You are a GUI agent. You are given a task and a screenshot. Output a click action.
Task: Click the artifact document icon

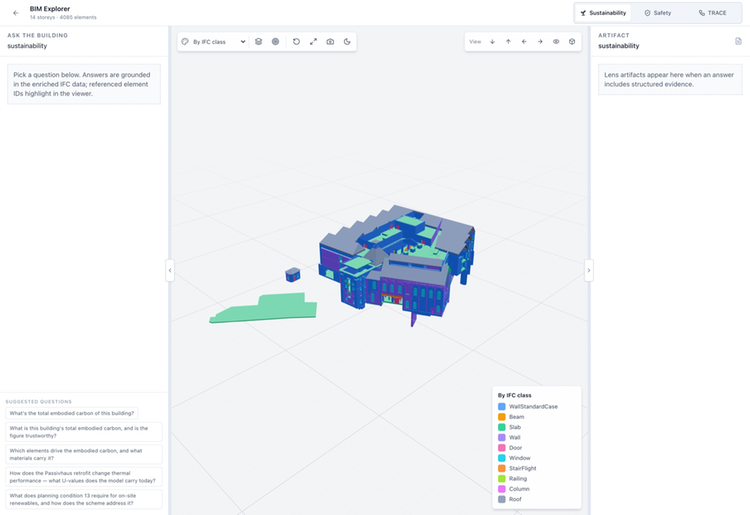tap(738, 41)
